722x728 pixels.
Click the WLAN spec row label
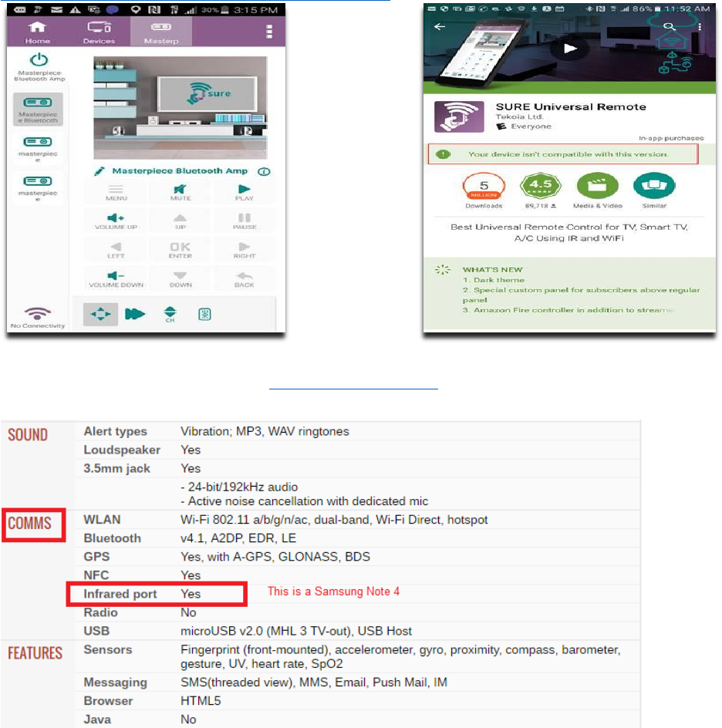pos(102,520)
